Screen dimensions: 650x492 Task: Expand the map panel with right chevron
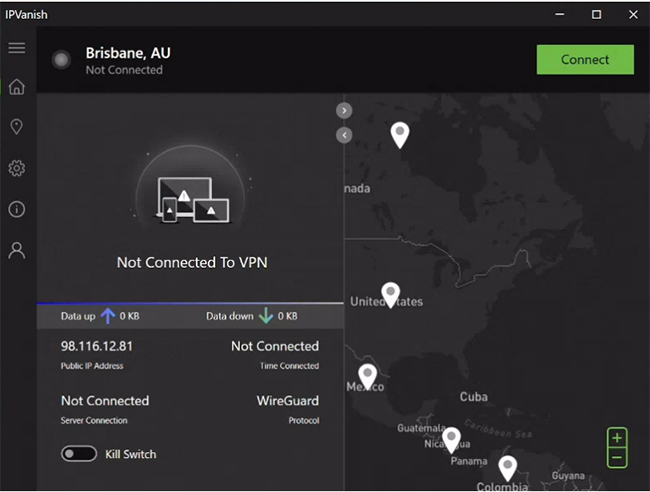tap(344, 111)
